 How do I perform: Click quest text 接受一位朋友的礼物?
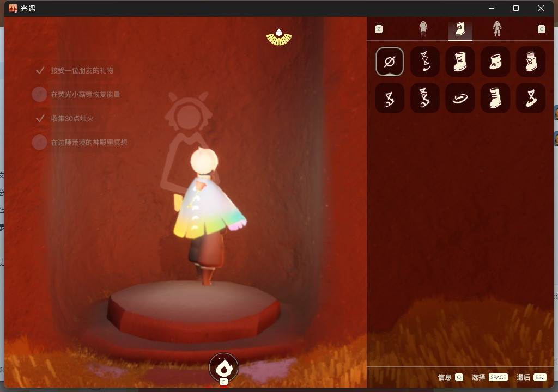[x=82, y=70]
